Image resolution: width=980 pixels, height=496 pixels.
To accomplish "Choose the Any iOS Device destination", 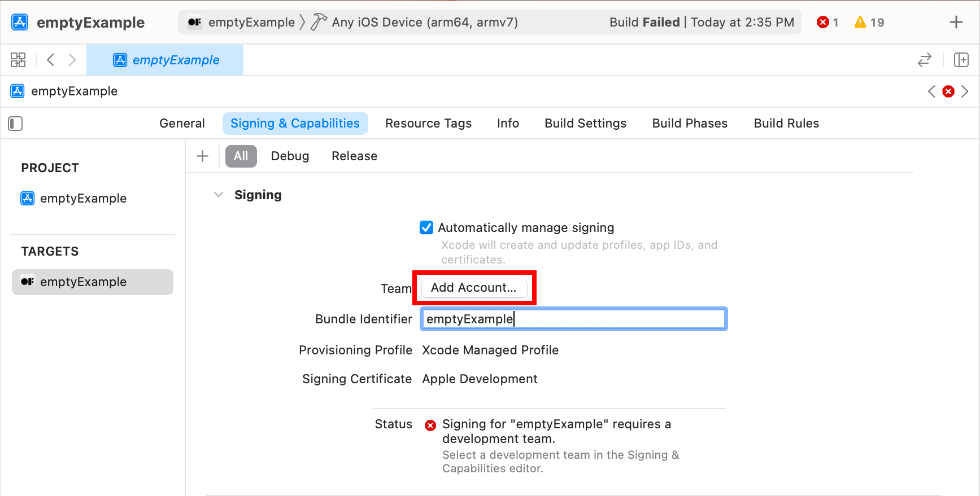I will 425,22.
